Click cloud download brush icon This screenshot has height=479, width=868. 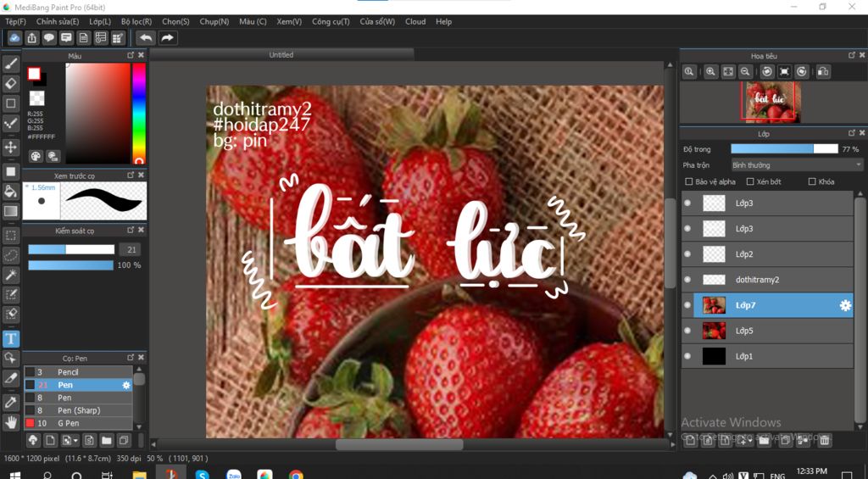[x=33, y=441]
